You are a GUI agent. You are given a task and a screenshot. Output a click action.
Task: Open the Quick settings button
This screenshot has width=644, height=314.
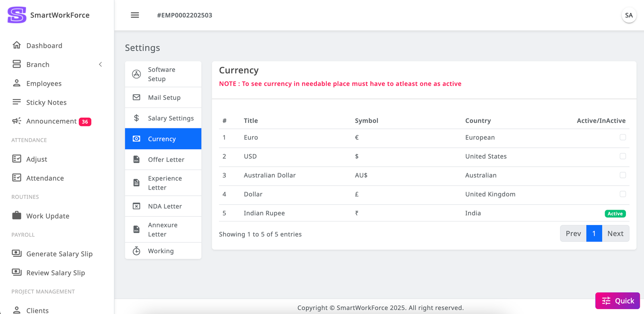pos(617,301)
